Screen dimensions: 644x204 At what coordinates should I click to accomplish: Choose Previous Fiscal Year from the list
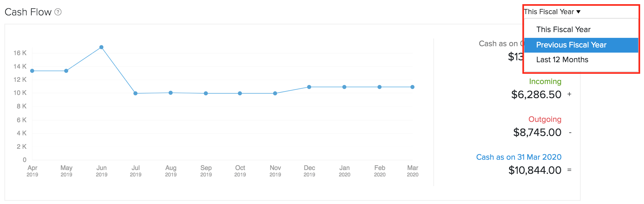571,45
